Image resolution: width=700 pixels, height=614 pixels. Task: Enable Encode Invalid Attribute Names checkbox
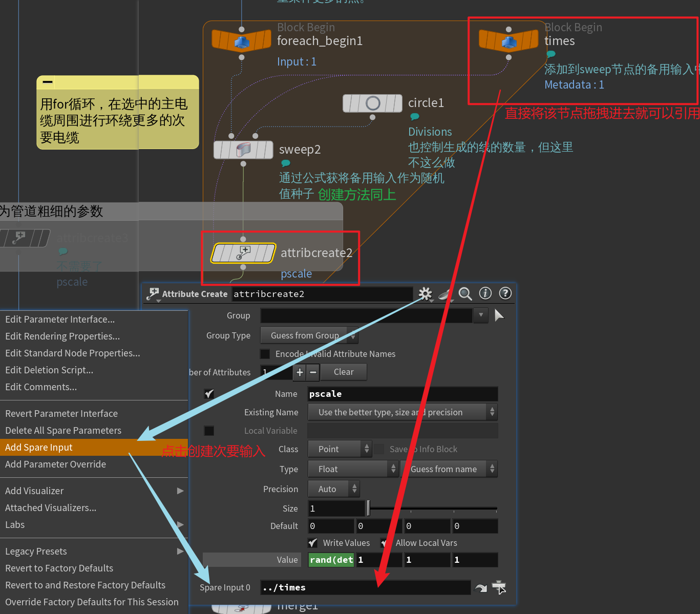265,354
